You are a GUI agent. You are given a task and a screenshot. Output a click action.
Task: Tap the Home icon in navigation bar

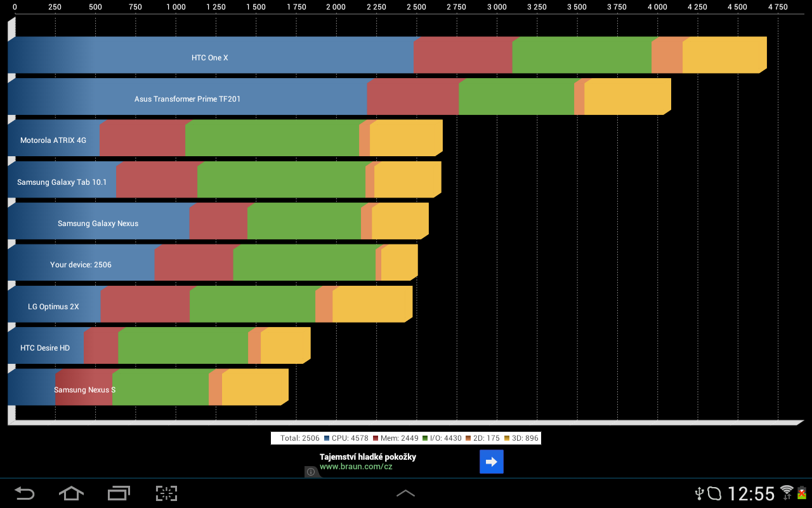[x=71, y=493]
